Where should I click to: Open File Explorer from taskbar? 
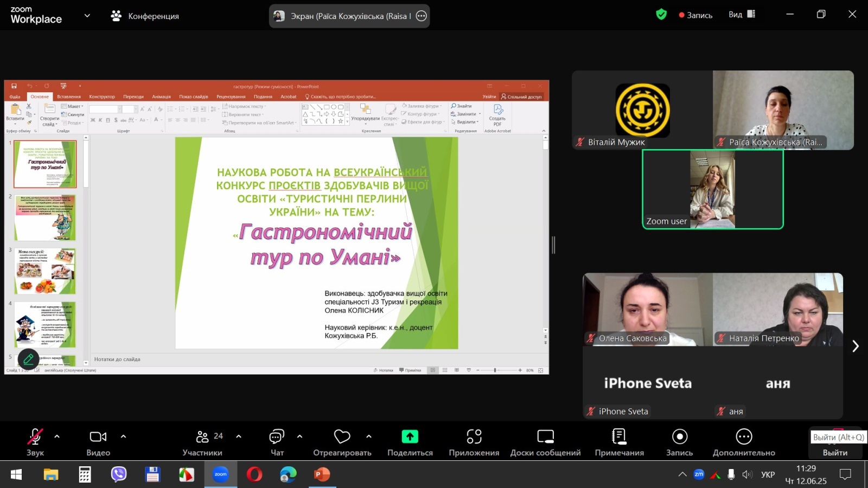51,474
